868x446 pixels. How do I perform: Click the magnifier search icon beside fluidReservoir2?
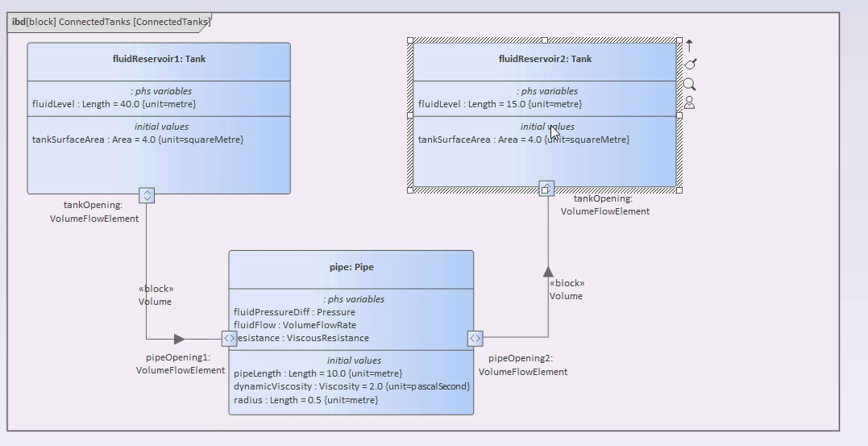coord(689,84)
